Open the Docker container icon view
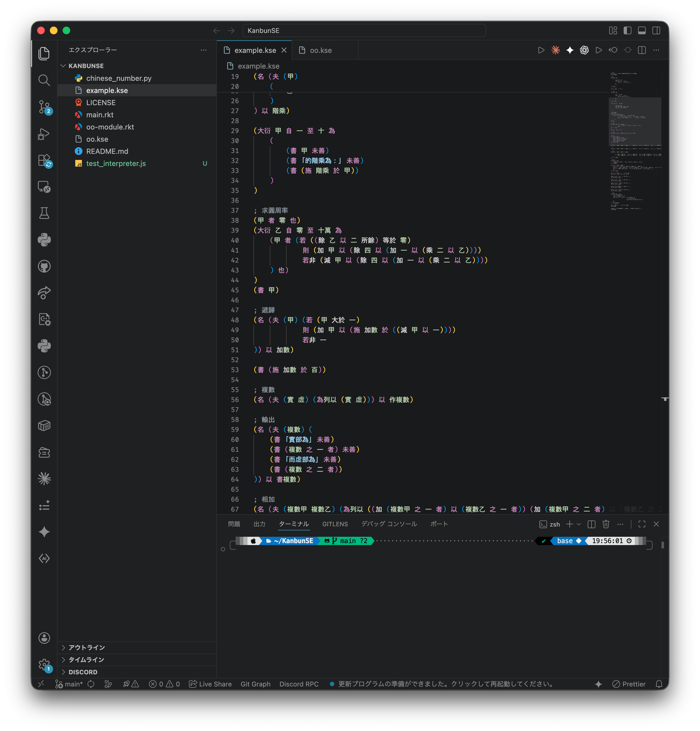 pos(44,426)
